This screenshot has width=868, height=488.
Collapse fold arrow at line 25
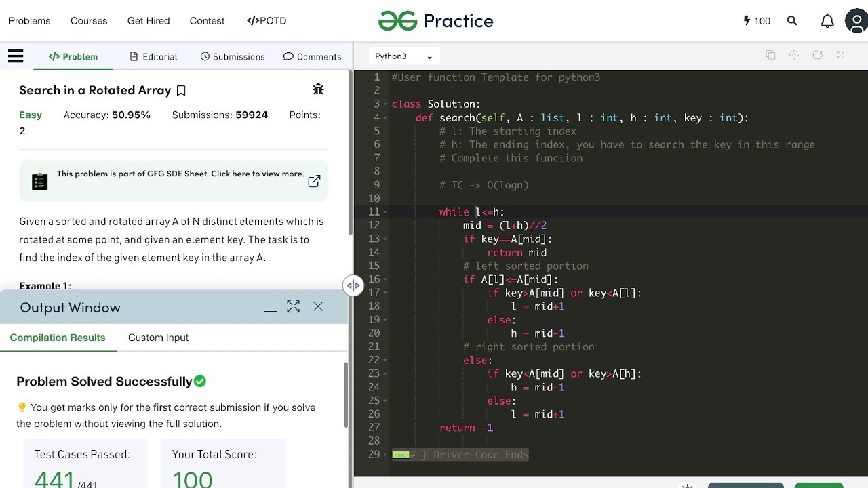(x=385, y=401)
